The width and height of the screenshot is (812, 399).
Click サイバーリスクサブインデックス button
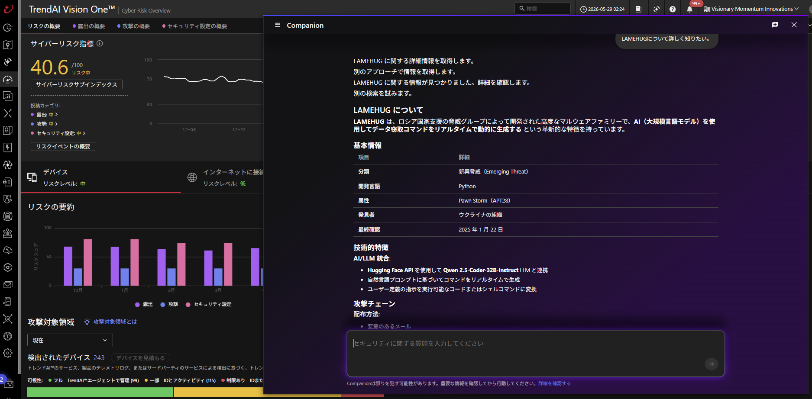click(77, 84)
